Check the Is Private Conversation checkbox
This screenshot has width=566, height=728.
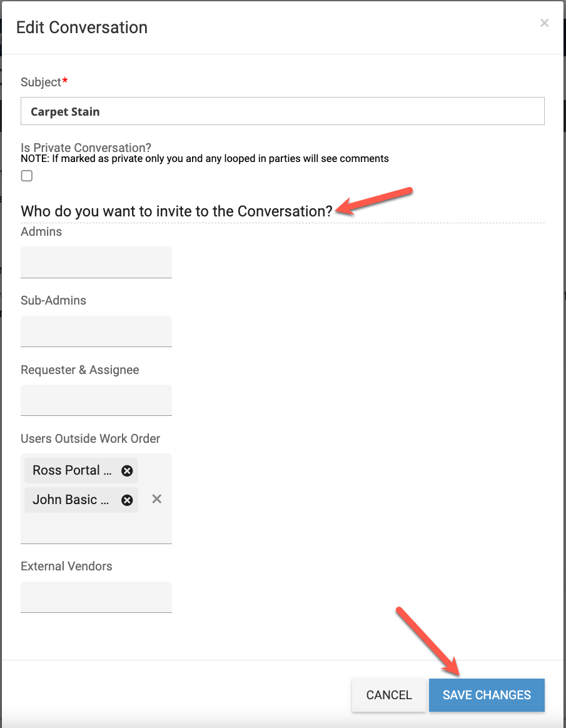(x=27, y=176)
